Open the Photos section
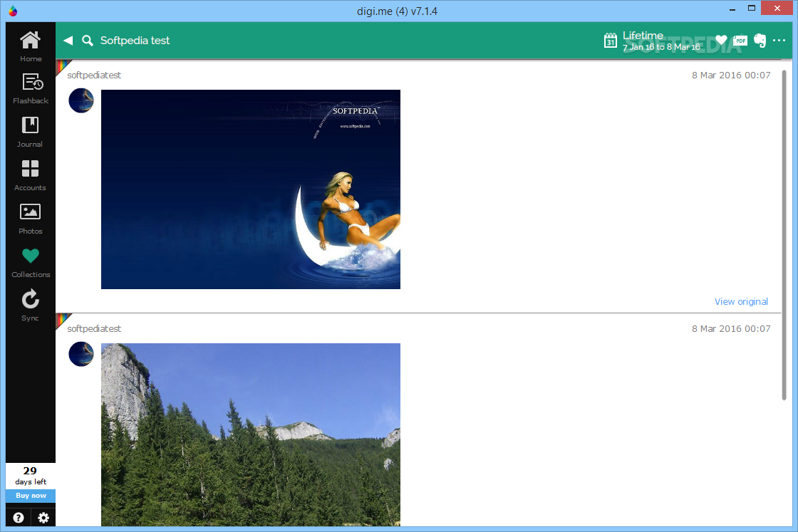 pos(31,219)
